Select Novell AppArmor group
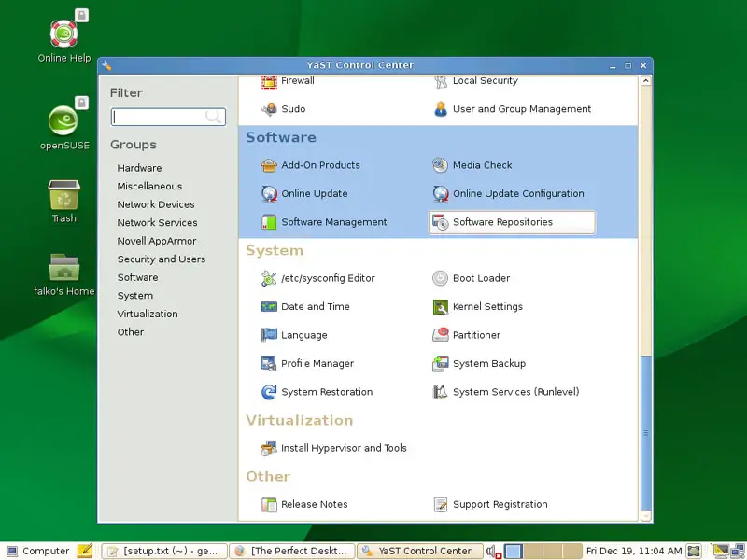Image resolution: width=747 pixels, height=560 pixels. click(157, 241)
